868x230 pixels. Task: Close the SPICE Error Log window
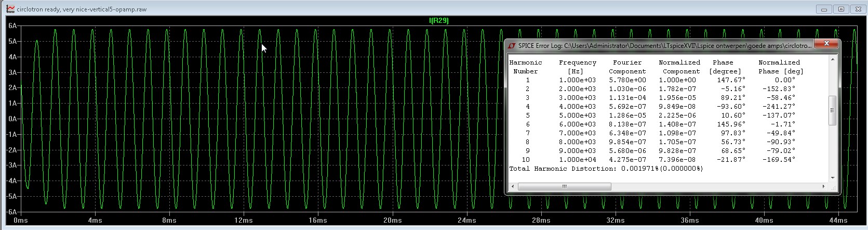tap(825, 44)
